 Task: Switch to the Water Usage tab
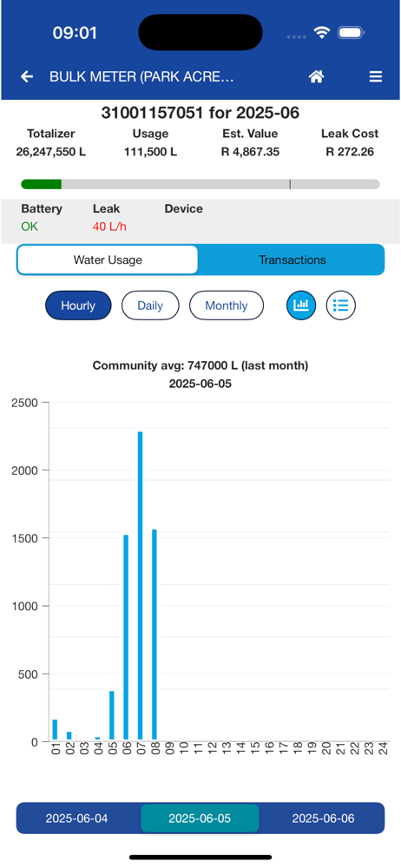[108, 260]
